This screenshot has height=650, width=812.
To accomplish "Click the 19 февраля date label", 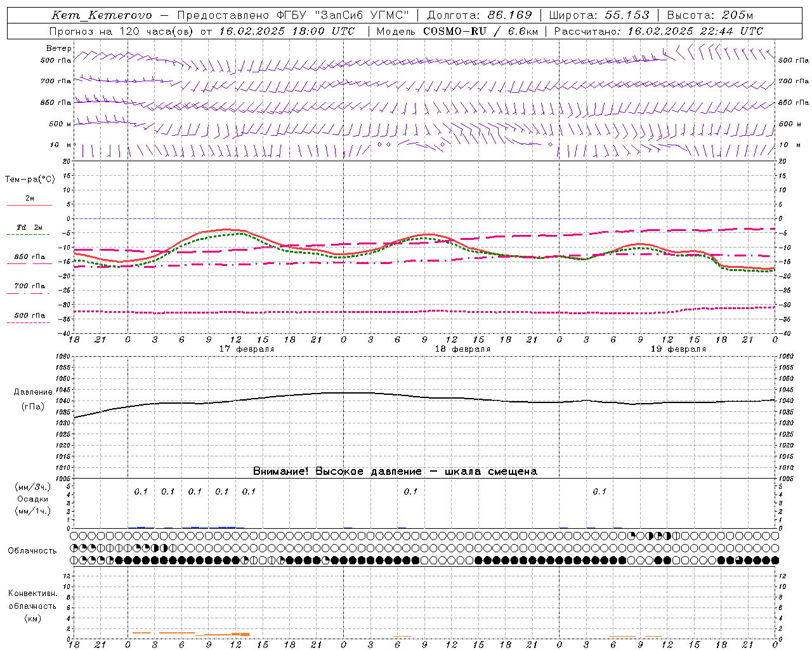I will [678, 349].
